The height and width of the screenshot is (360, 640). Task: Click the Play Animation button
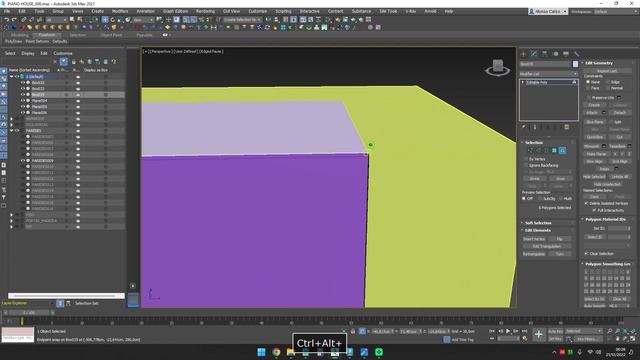508,331
